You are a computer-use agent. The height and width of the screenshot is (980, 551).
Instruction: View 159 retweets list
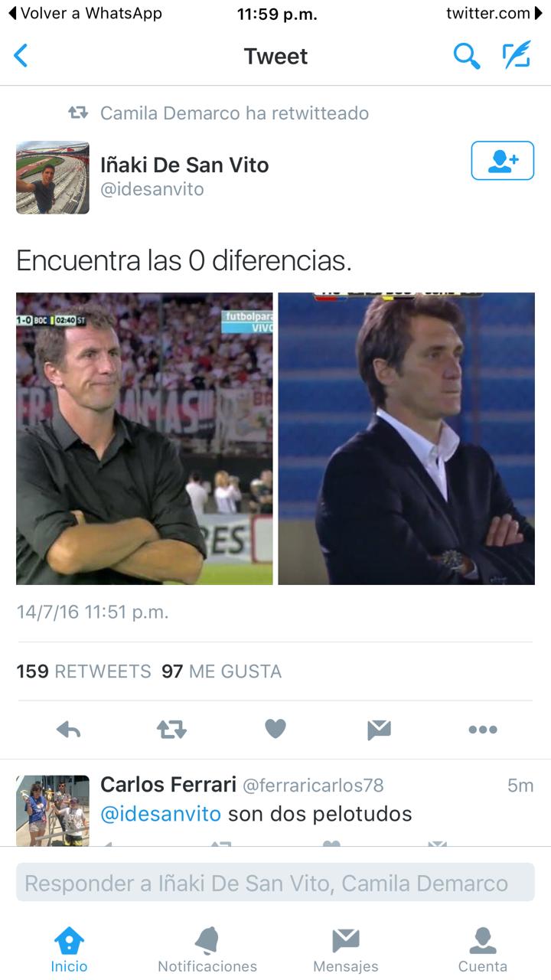(84, 671)
